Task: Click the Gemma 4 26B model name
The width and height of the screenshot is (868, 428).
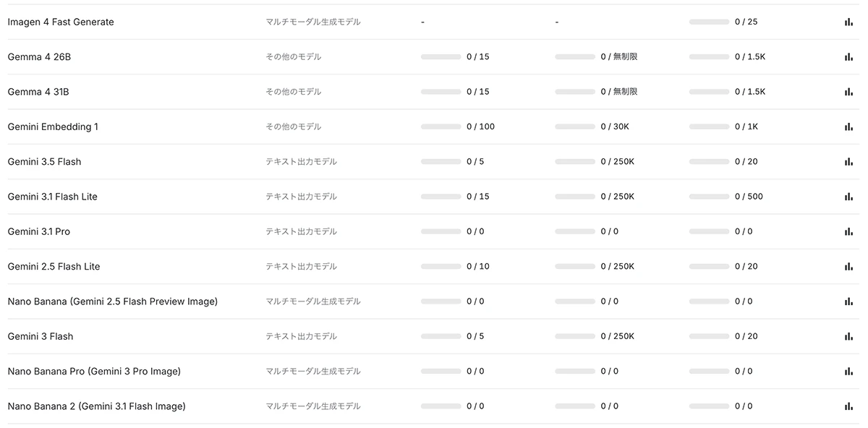Action: 39,56
